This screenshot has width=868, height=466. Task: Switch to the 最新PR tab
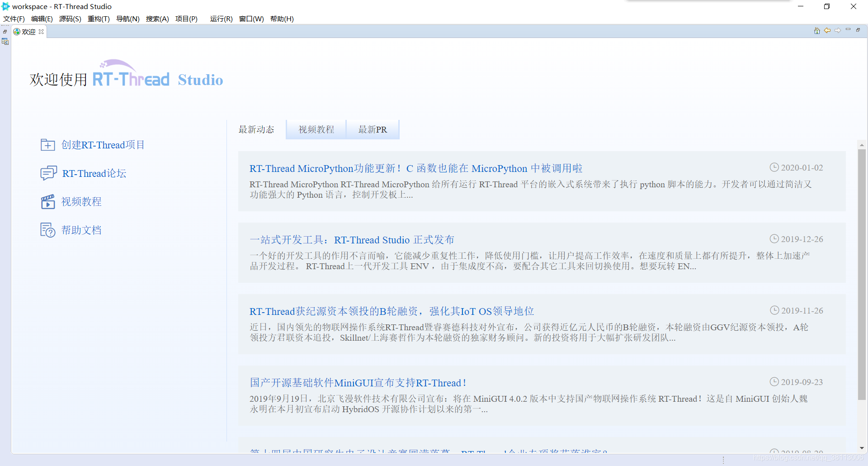pos(373,129)
